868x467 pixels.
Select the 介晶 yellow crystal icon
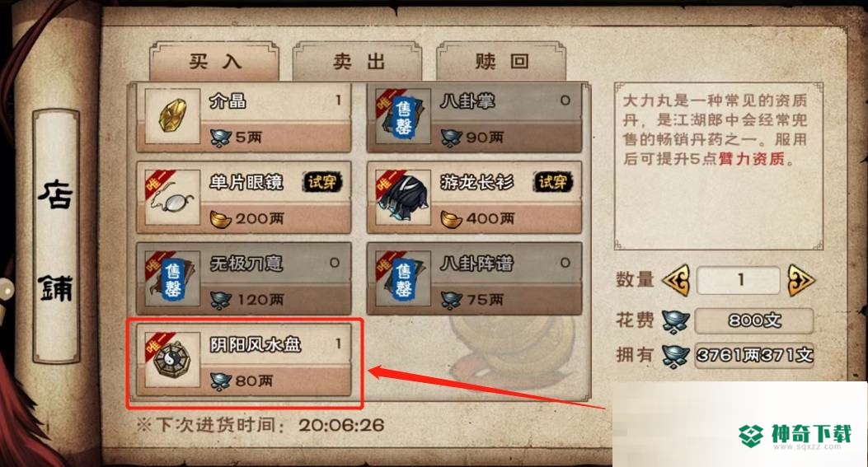click(x=173, y=115)
